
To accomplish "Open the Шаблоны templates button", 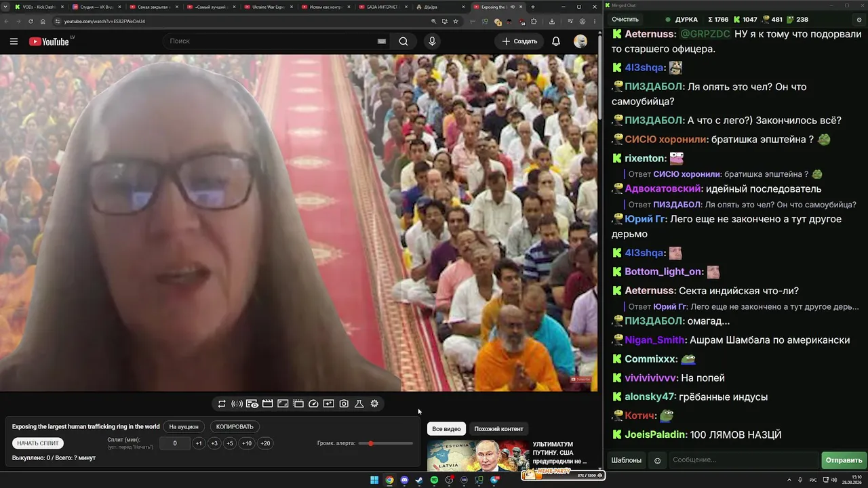I will (x=627, y=460).
